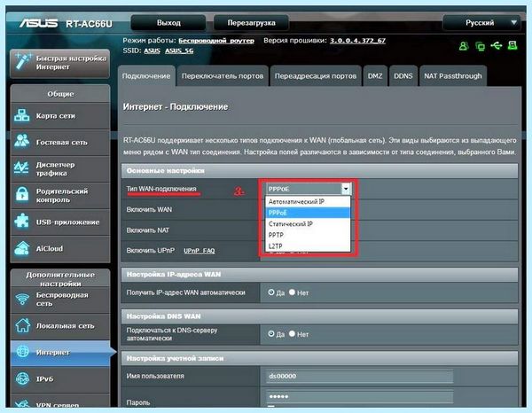This screenshot has height=413, width=532.
Task: Switch to the Подключение tab
Action: click(x=146, y=76)
